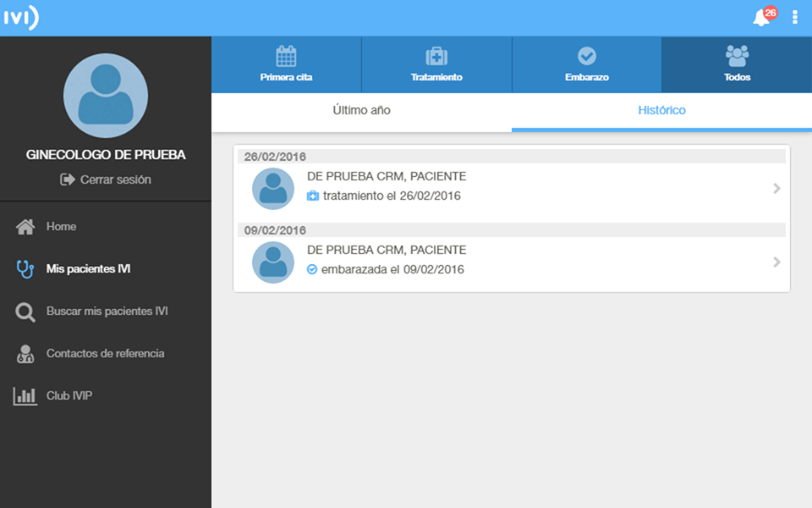Click the Home house icon
Image resolution: width=812 pixels, height=508 pixels.
pos(25,227)
